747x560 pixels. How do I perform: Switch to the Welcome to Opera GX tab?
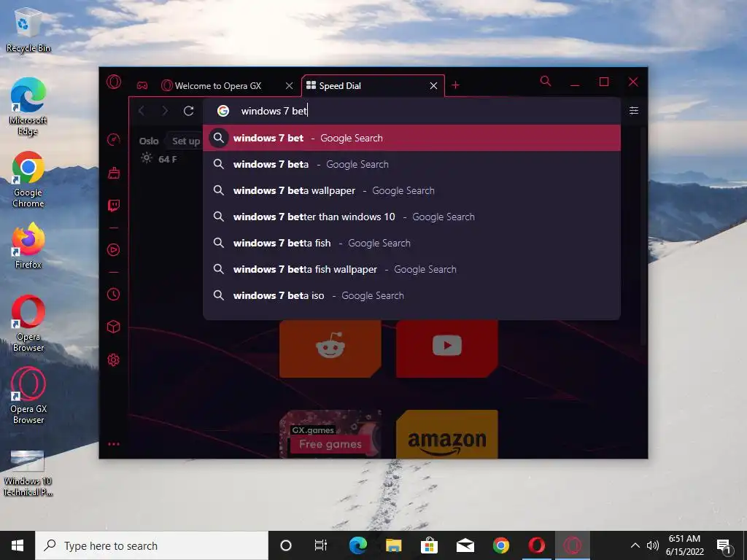218,86
